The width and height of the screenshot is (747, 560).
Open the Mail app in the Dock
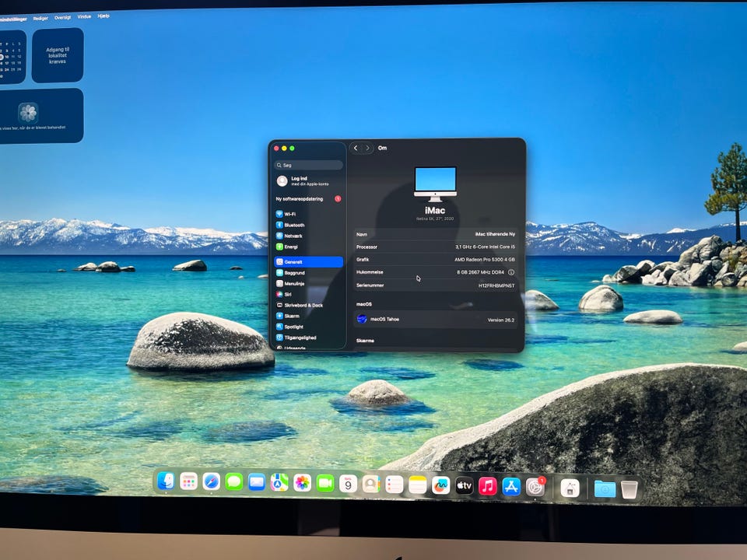[x=257, y=482]
